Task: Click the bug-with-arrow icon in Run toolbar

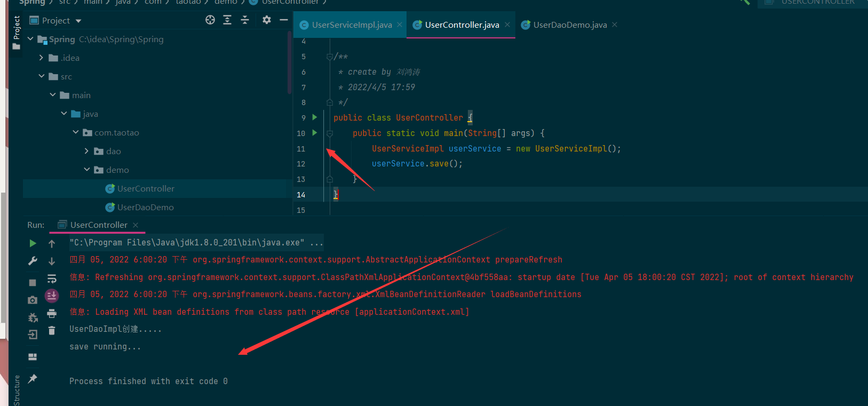Action: pos(33,317)
